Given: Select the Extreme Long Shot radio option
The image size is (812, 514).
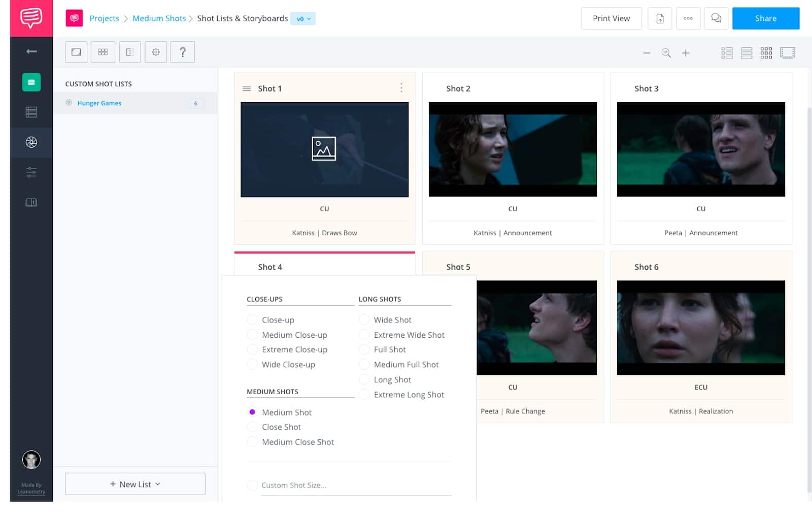Looking at the screenshot, I should [x=364, y=394].
